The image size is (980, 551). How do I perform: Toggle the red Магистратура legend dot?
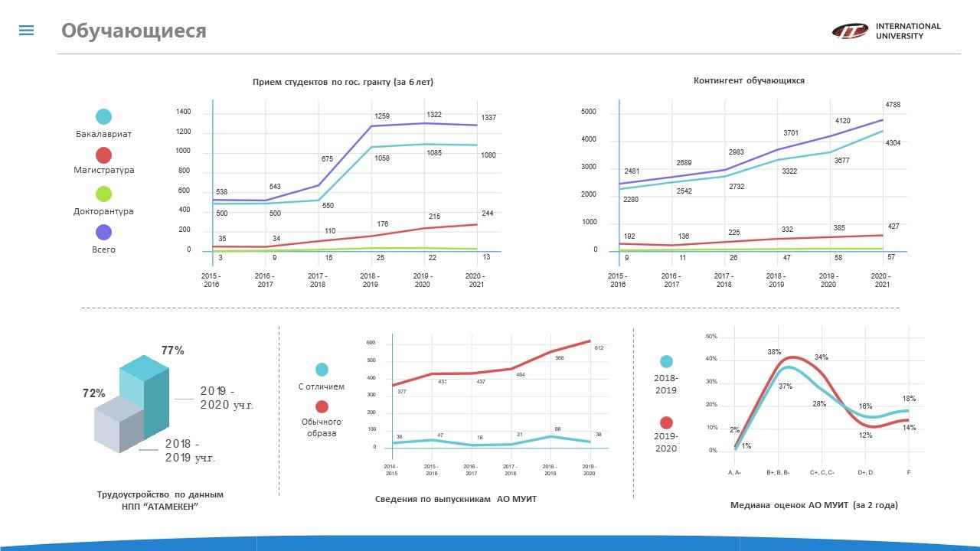click(103, 155)
